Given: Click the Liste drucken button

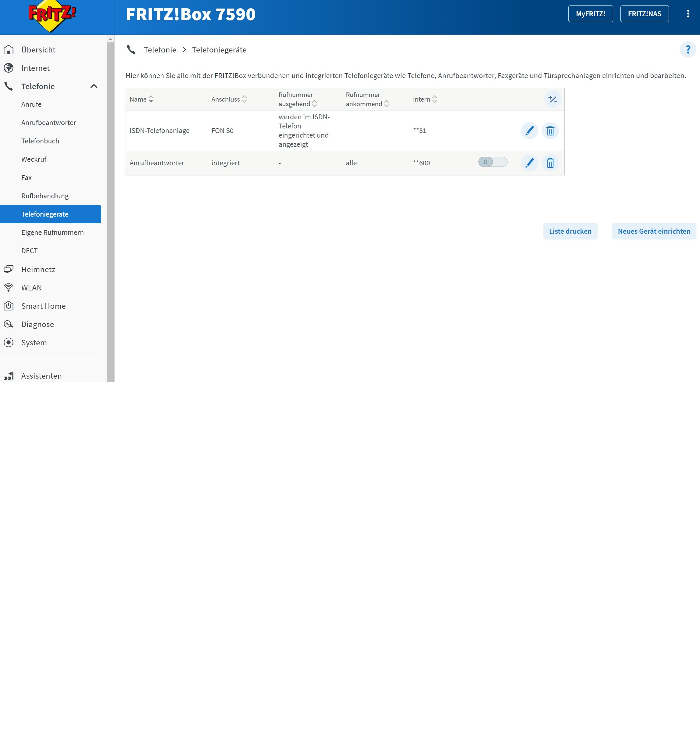Looking at the screenshot, I should tap(570, 232).
